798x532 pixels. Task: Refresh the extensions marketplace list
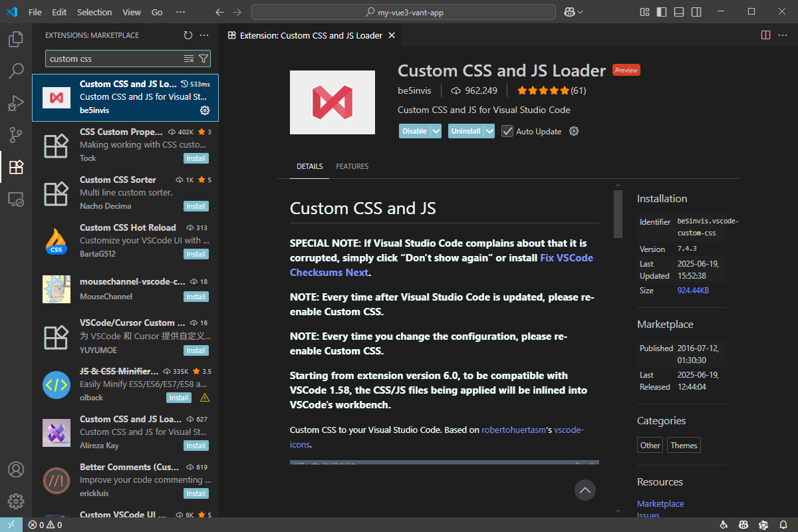(x=188, y=35)
